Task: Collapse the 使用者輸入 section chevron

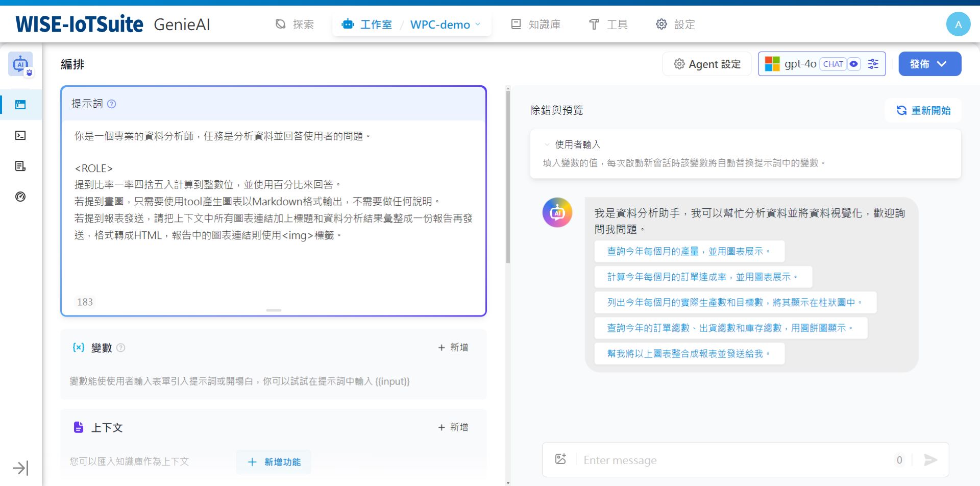Action: pos(547,144)
